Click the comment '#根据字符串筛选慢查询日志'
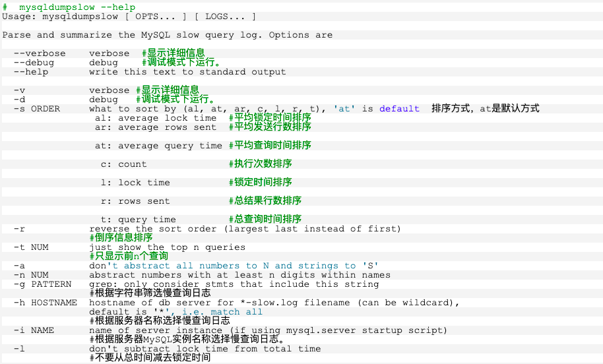The image size is (603, 364). (x=150, y=293)
